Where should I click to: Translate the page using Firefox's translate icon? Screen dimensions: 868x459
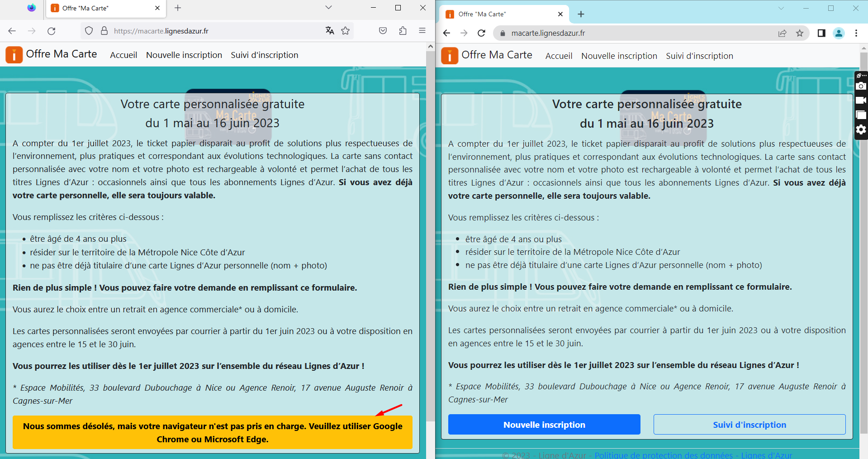pyautogui.click(x=329, y=31)
